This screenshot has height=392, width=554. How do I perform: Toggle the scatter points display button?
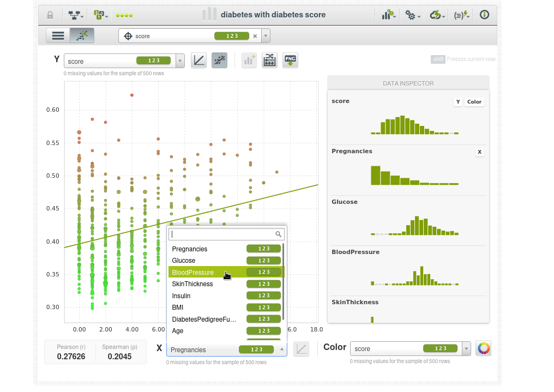coord(220,61)
